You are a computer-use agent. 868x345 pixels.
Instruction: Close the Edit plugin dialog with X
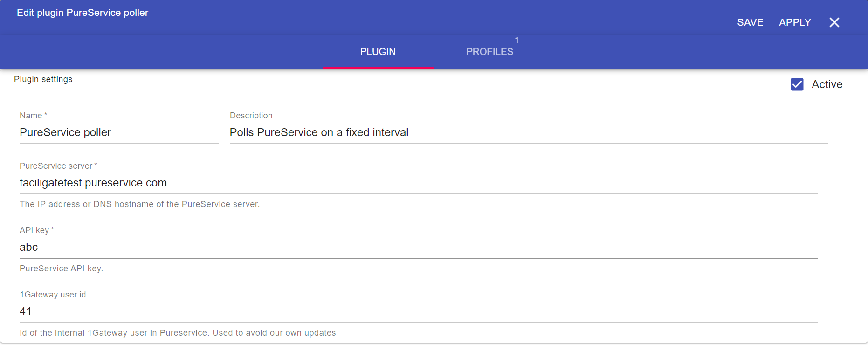point(834,22)
